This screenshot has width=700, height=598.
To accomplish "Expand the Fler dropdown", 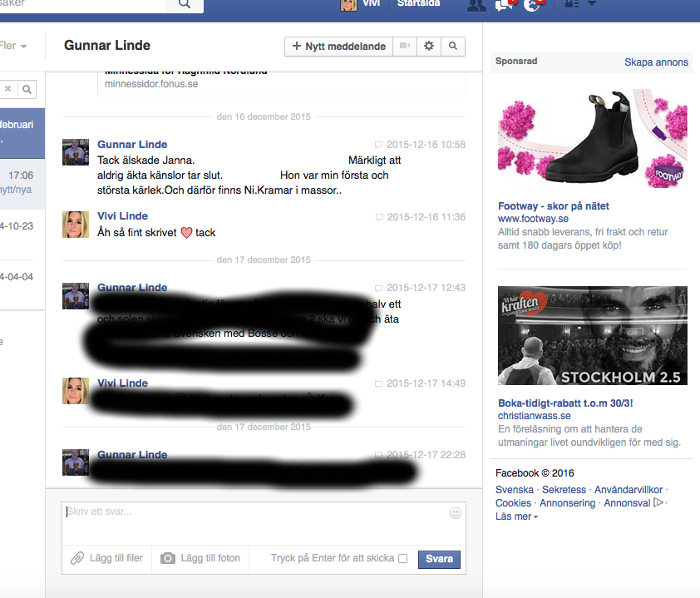I will (x=13, y=46).
